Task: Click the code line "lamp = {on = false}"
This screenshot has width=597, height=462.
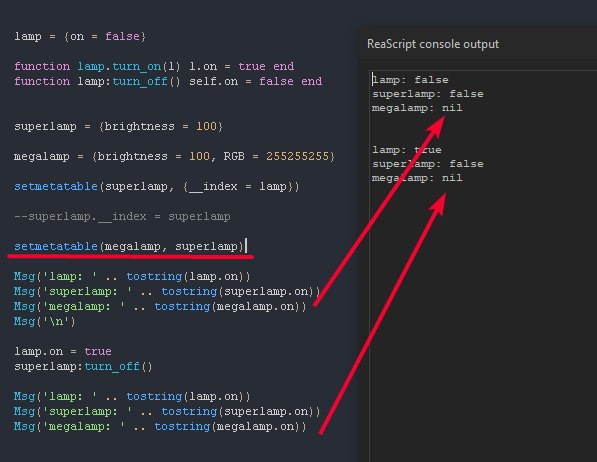Action: 80,37
